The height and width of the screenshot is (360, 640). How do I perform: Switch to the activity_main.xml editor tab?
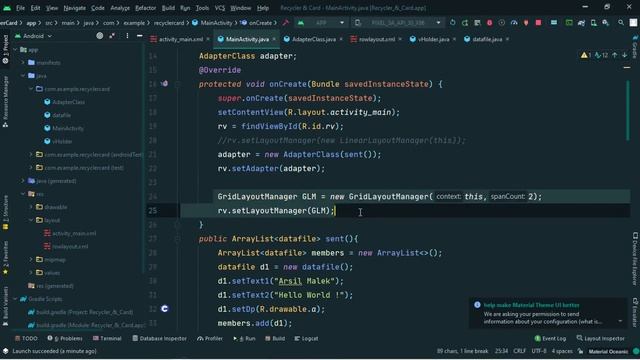point(180,39)
